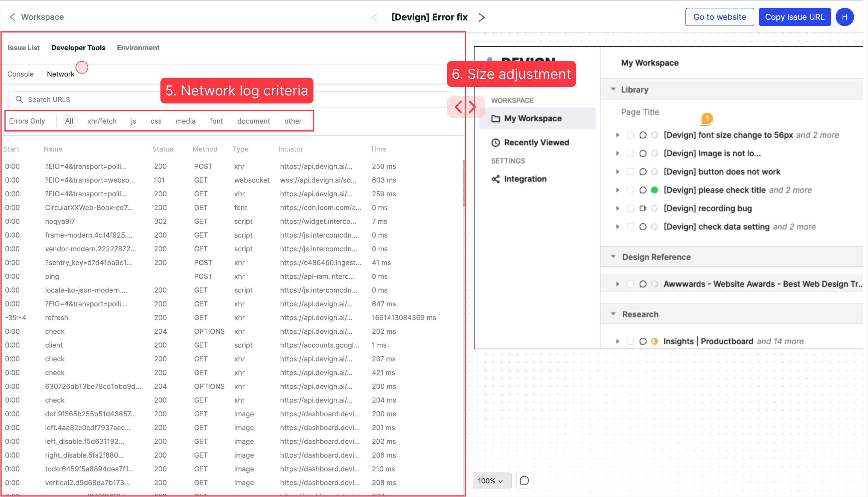The width and height of the screenshot is (868, 497).
Task: Check the box for font size change issue
Action: pyautogui.click(x=630, y=135)
